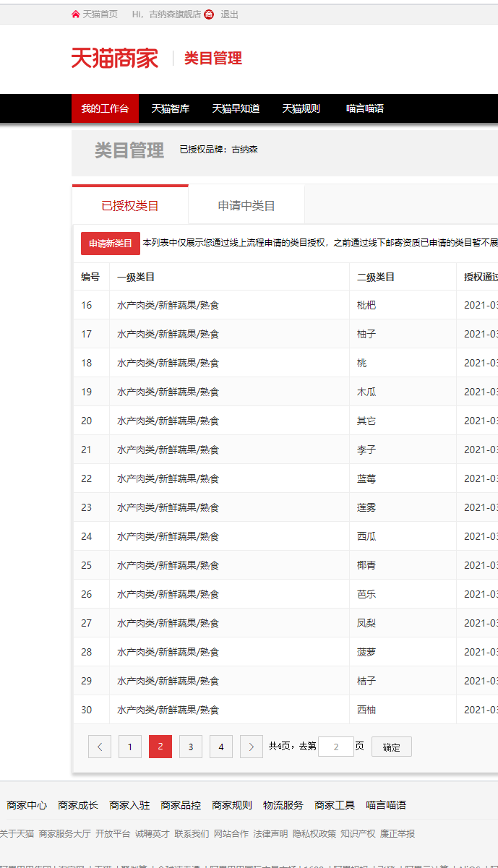The width and height of the screenshot is (498, 868).
Task: Select page 1 in pagination
Action: [130, 747]
